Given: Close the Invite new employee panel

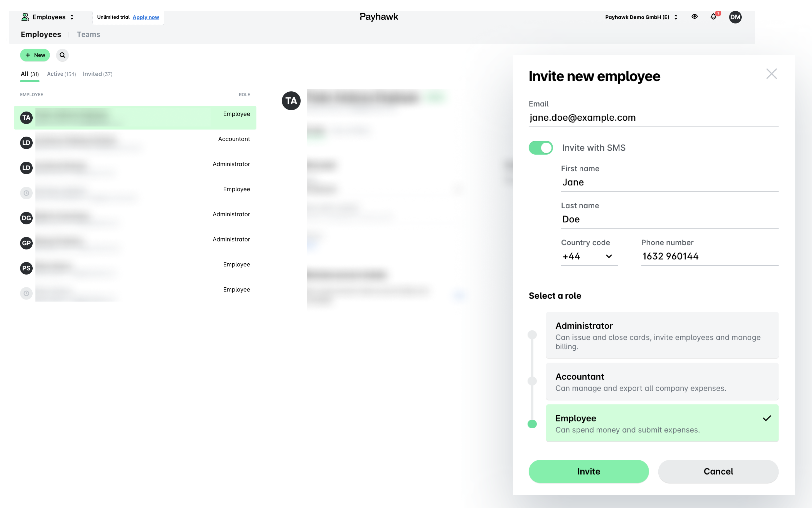Looking at the screenshot, I should (771, 74).
